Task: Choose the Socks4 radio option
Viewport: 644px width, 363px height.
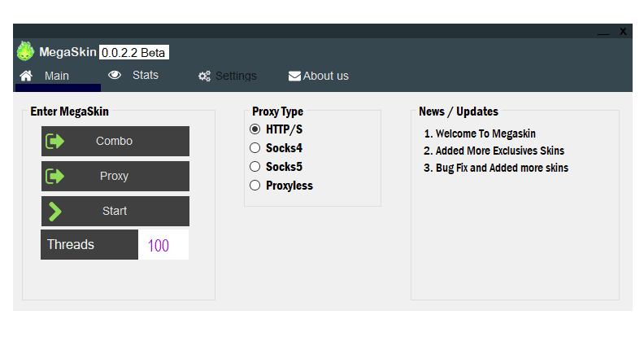Action: [276, 147]
